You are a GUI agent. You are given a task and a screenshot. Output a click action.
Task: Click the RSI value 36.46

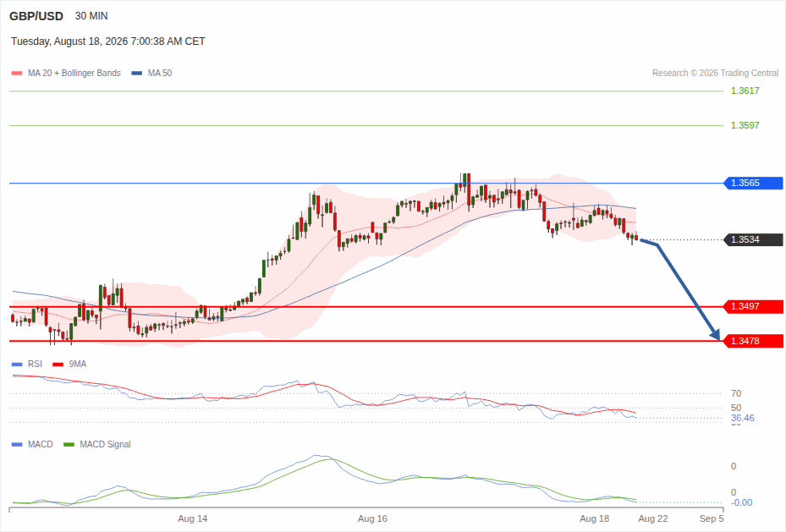point(742,418)
